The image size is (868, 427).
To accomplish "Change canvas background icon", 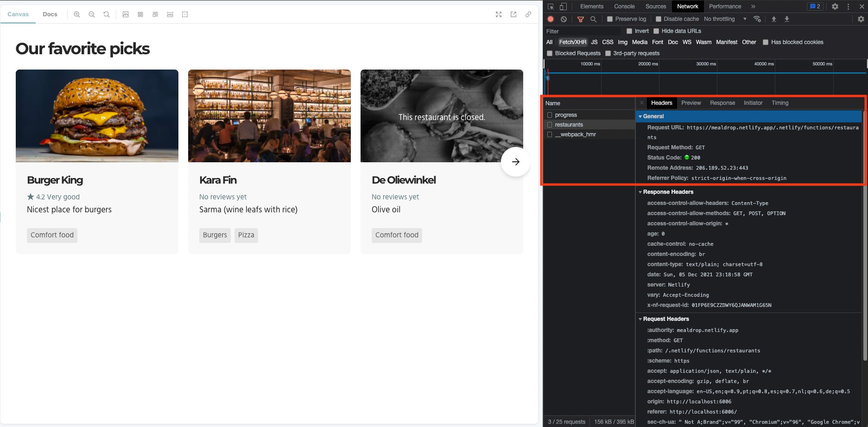I will (x=126, y=14).
